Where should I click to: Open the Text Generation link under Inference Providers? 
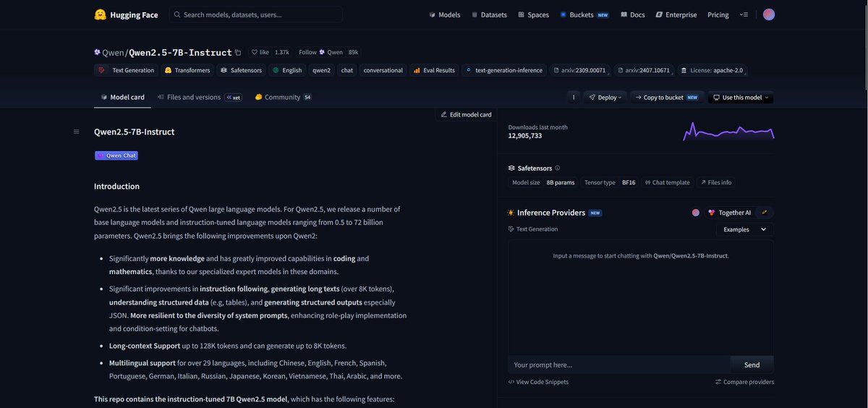533,229
